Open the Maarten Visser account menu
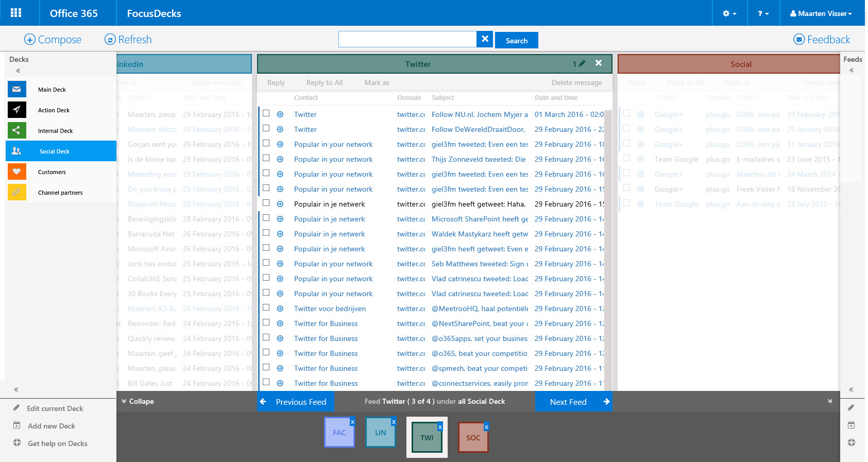The height and width of the screenshot is (462, 868). pyautogui.click(x=821, y=13)
